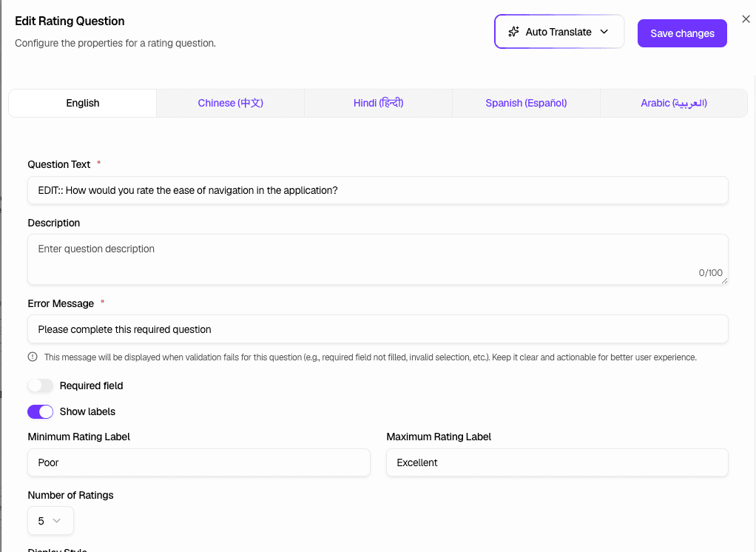Close the Edit Rating Question dialog
The height and width of the screenshot is (552, 756).
click(x=746, y=18)
